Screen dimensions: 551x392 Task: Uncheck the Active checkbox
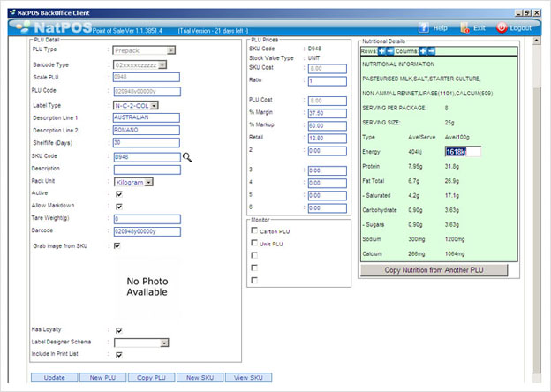(119, 194)
